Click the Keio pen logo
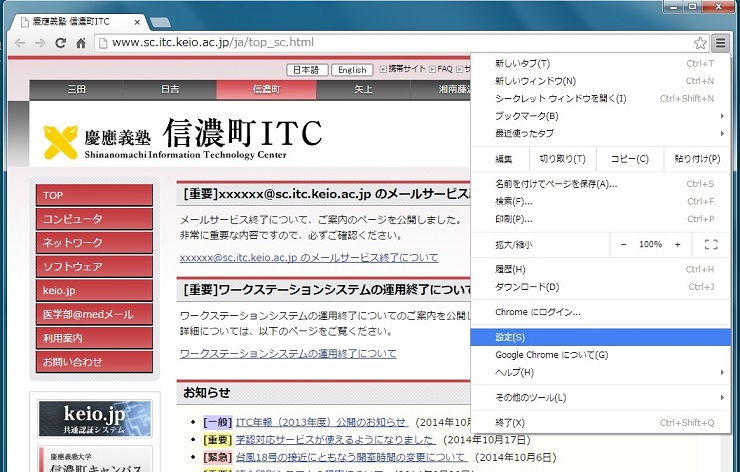Viewport: 740px width, 472px height. pos(60,142)
